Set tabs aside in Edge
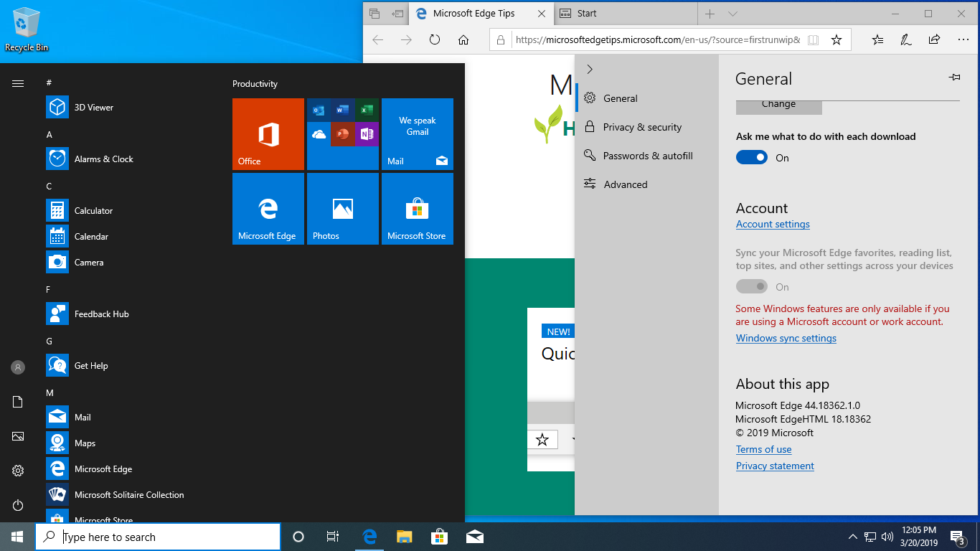This screenshot has width=980, height=551. [x=398, y=14]
